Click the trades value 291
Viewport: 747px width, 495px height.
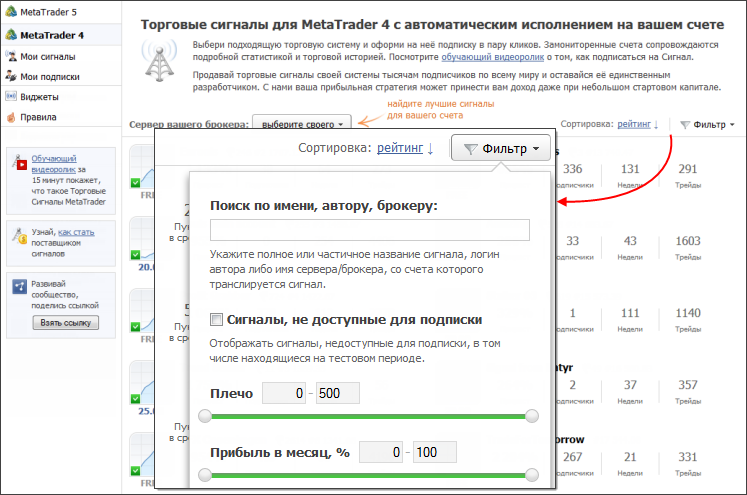click(x=688, y=169)
